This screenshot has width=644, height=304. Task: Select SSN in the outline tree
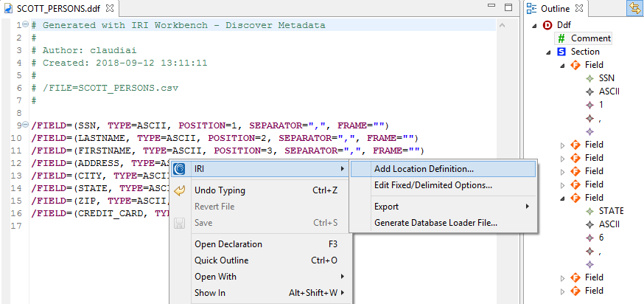[x=606, y=78]
